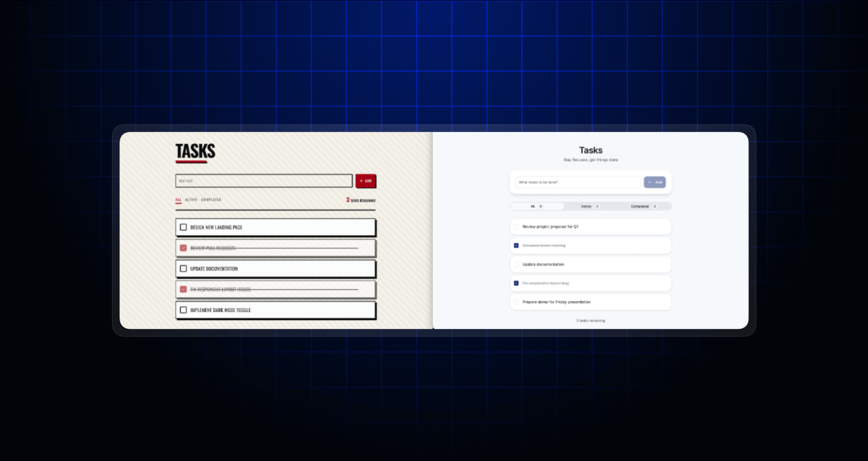Uncheck "Schedule team meeting" in right list
The image size is (868, 461).
tap(516, 245)
